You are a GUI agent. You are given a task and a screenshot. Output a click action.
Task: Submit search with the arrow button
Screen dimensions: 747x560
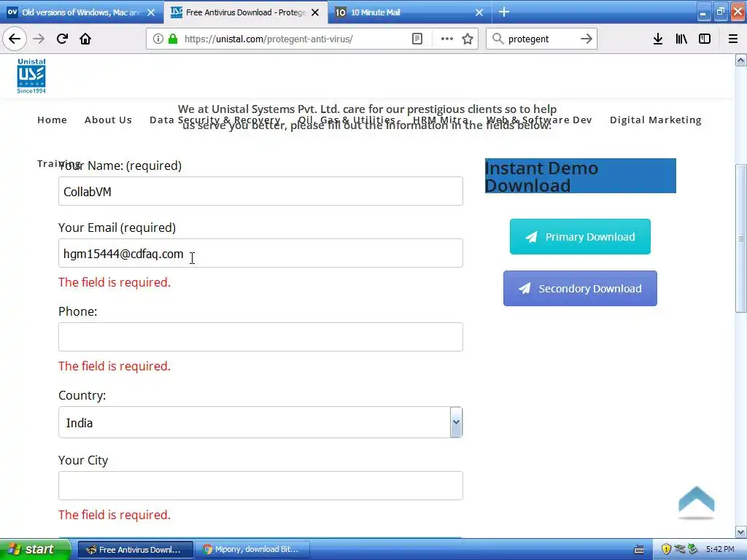587,39
